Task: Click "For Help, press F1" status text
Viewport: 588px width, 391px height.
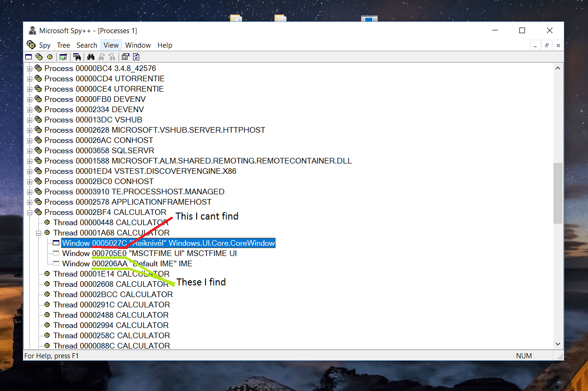Action: click(x=52, y=356)
